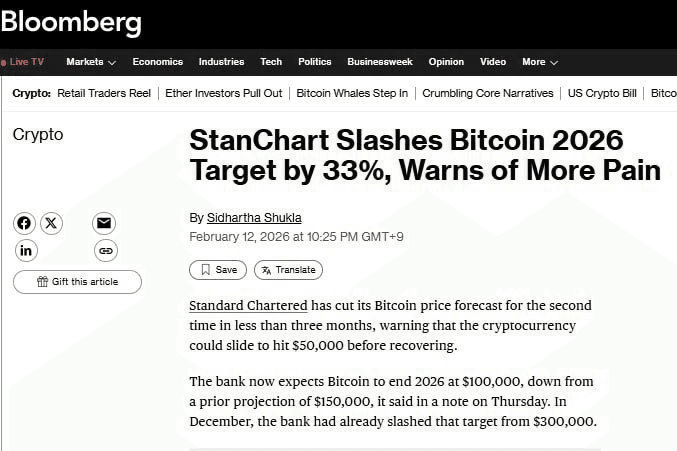Image resolution: width=677 pixels, height=451 pixels.
Task: Open the Economics section
Action: [158, 62]
